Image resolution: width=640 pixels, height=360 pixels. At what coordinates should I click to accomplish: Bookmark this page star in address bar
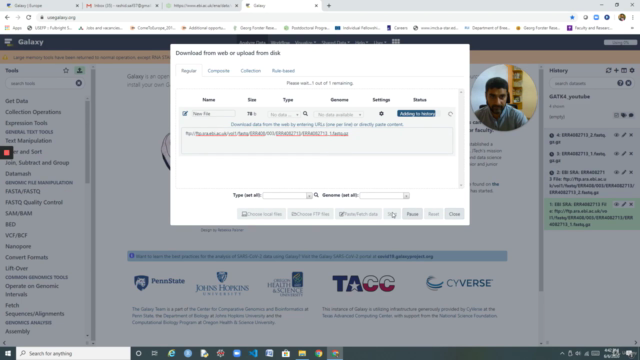[572, 18]
